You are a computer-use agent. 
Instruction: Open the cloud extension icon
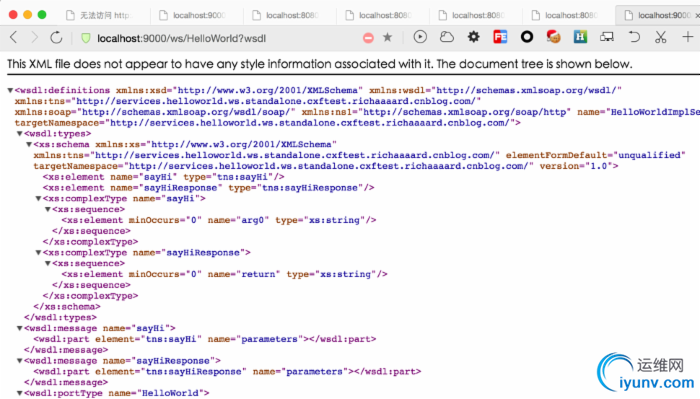(446, 37)
